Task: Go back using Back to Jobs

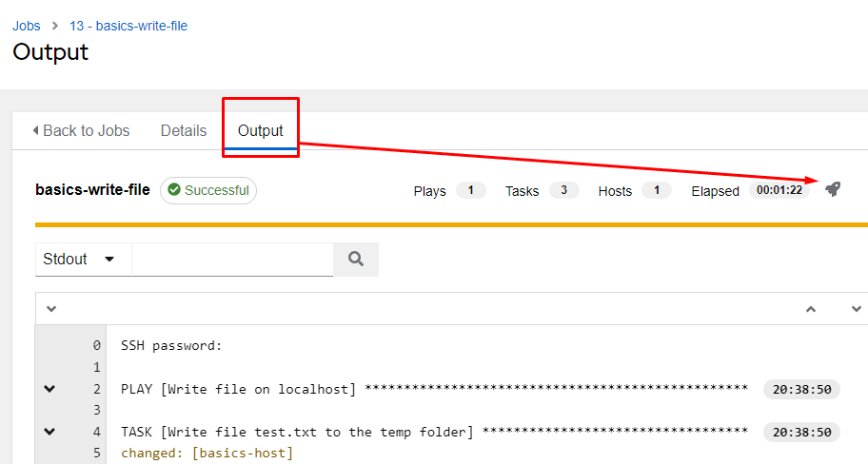Action: [x=81, y=130]
